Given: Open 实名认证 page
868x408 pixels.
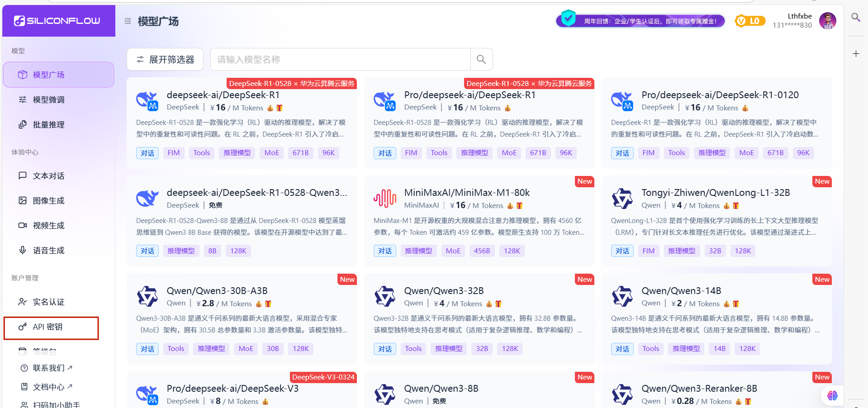Looking at the screenshot, I should [x=58, y=302].
